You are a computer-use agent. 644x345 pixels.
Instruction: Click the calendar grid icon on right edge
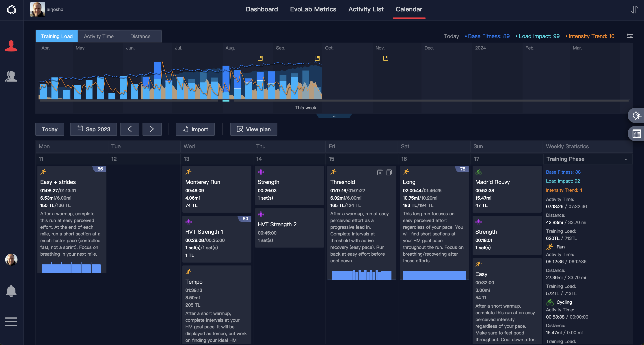click(637, 134)
